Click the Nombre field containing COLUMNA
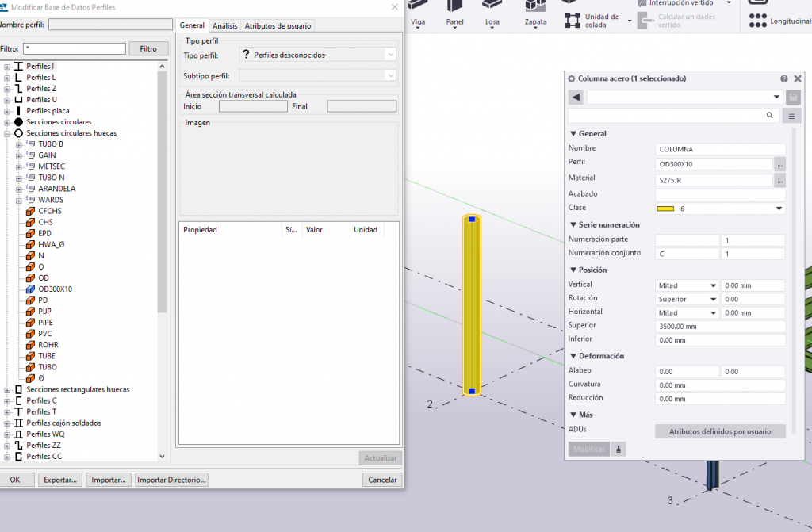This screenshot has height=532, width=812. coord(720,149)
